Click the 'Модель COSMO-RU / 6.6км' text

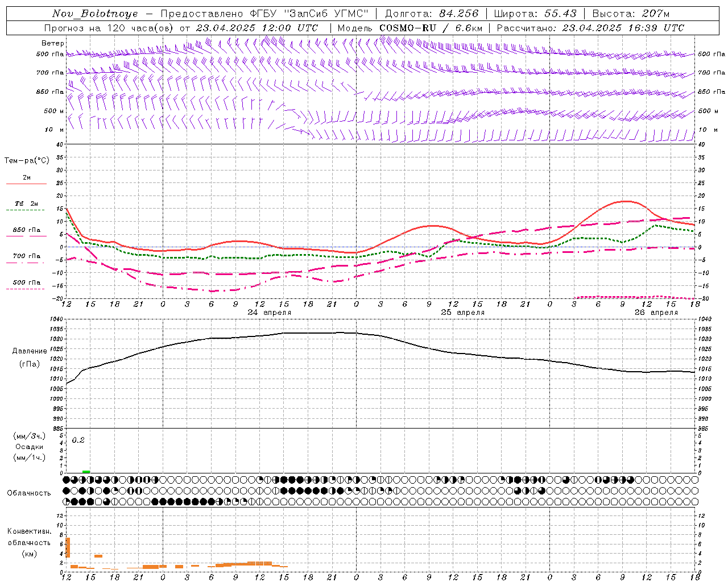409,28
